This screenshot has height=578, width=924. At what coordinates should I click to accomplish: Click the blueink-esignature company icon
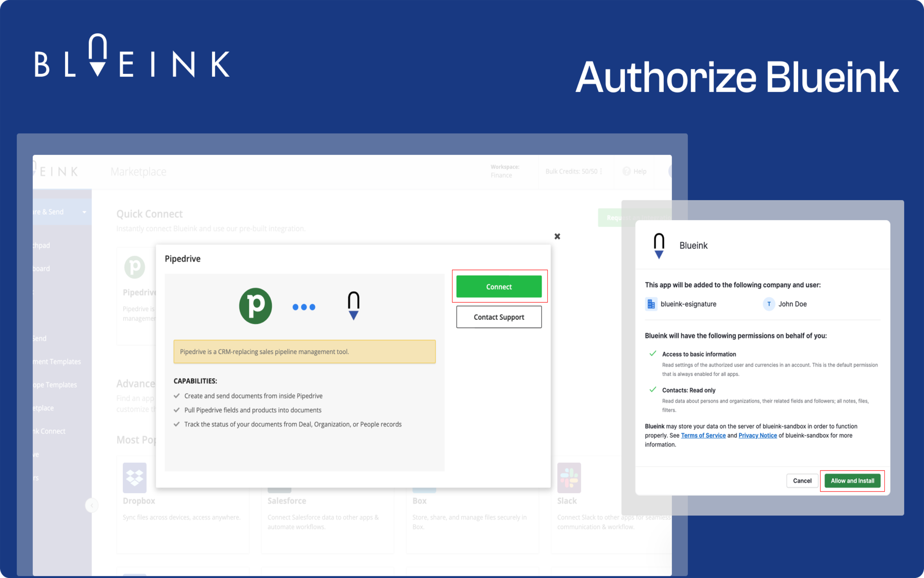click(x=651, y=304)
